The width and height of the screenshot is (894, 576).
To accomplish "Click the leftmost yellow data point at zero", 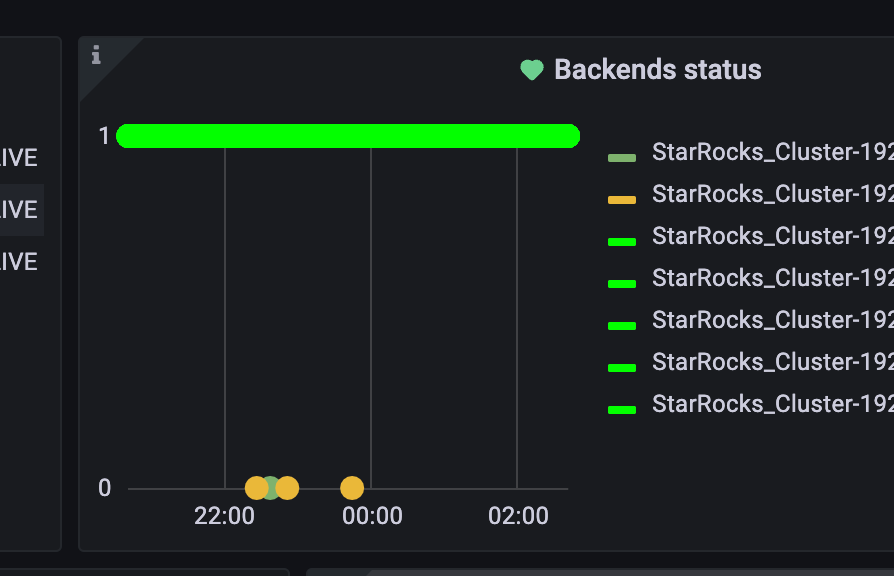I will [256, 488].
